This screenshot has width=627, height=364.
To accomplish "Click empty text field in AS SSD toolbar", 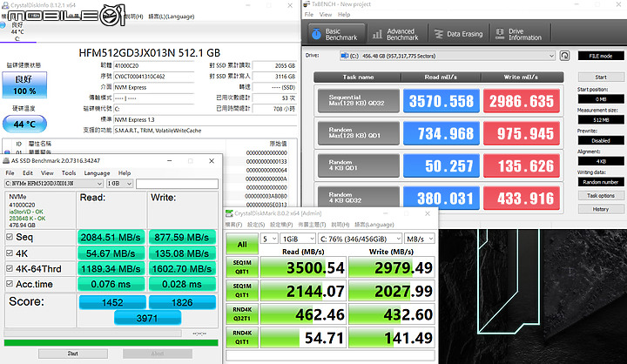I will tap(177, 184).
